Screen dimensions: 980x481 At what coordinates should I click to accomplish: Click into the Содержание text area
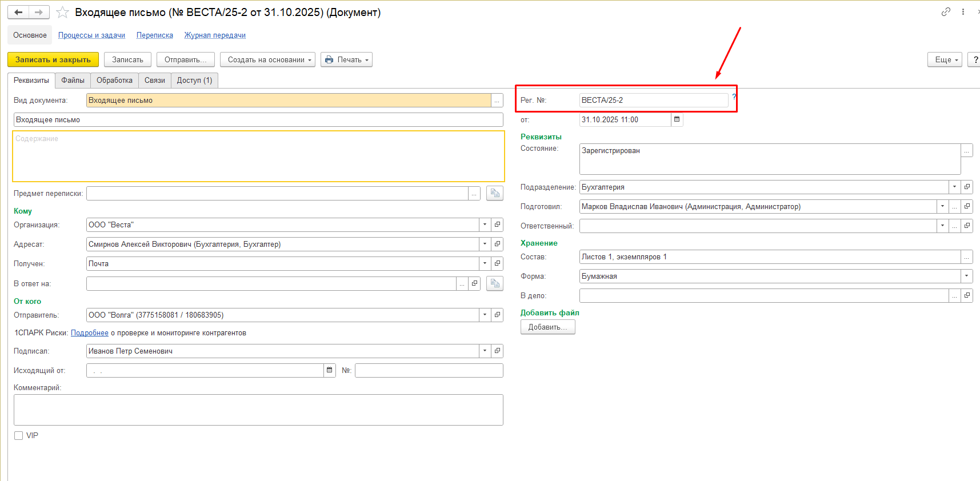coord(258,157)
